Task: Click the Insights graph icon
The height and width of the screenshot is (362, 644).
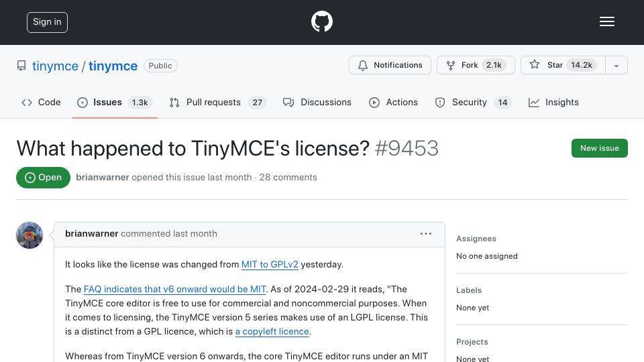Action: point(533,102)
